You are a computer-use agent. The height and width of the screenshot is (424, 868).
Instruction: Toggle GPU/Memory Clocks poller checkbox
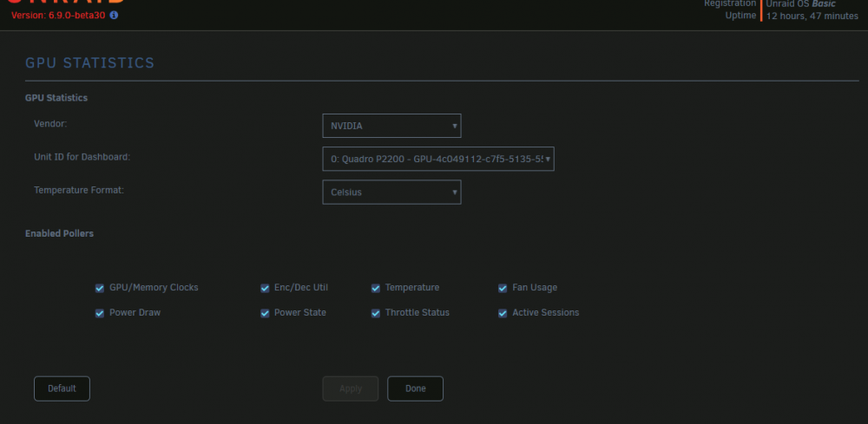(100, 288)
